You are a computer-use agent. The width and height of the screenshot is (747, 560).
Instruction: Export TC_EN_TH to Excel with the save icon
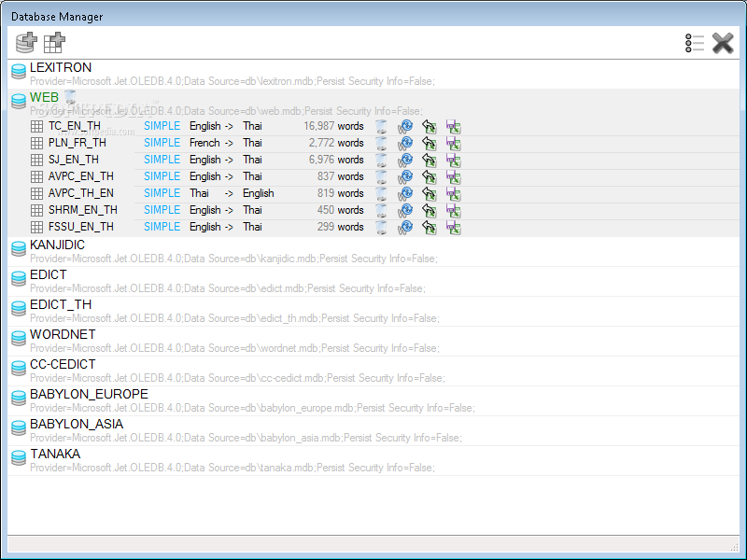click(x=453, y=127)
